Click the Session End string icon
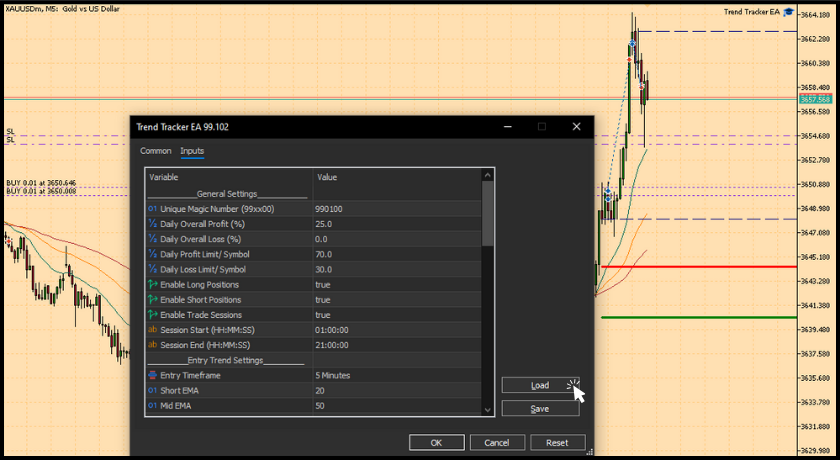The height and width of the screenshot is (460, 840). [153, 345]
